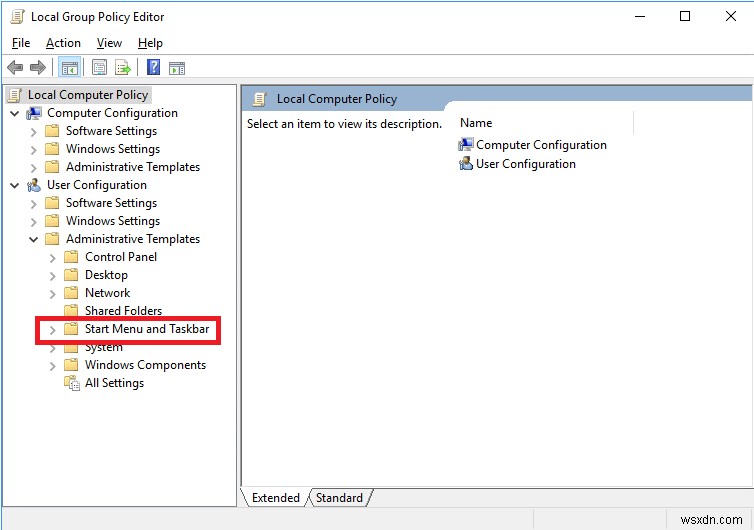This screenshot has height=530, width=754.
Task: Click the Network folder icon
Action: click(71, 293)
